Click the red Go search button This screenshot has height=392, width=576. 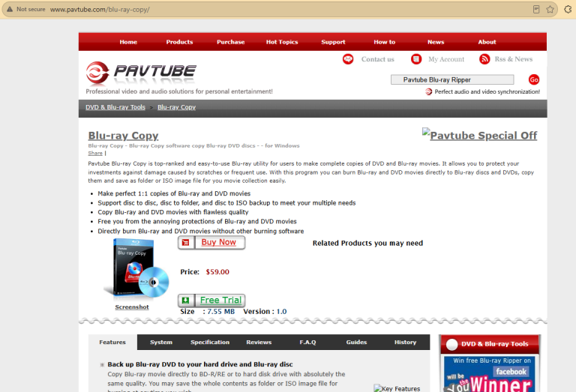click(534, 79)
